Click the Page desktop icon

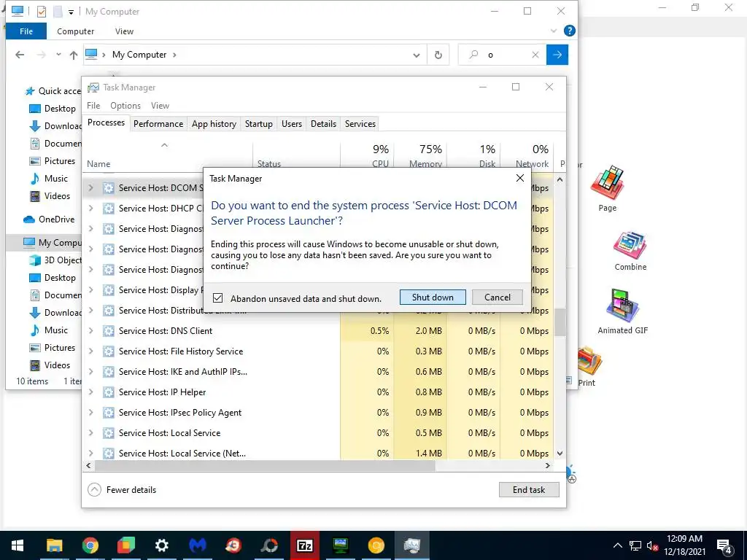(607, 189)
